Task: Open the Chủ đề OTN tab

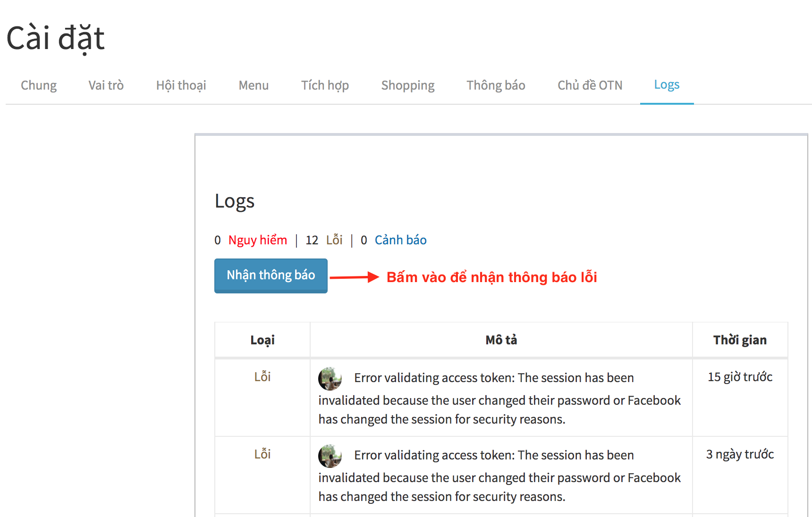Action: [590, 85]
